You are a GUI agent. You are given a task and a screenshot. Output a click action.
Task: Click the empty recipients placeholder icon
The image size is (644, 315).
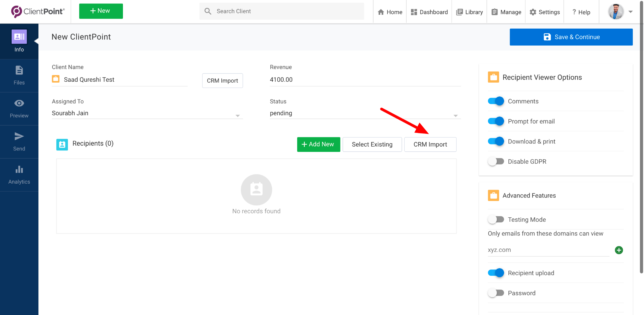tap(256, 190)
